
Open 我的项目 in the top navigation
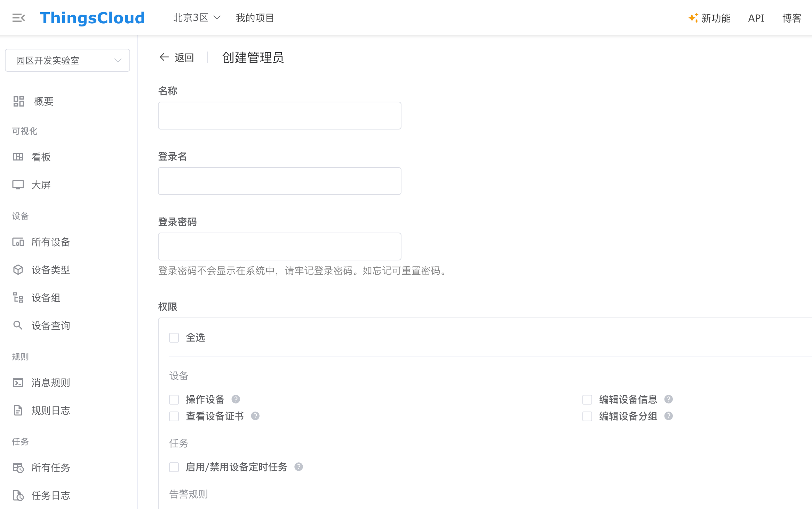point(255,18)
